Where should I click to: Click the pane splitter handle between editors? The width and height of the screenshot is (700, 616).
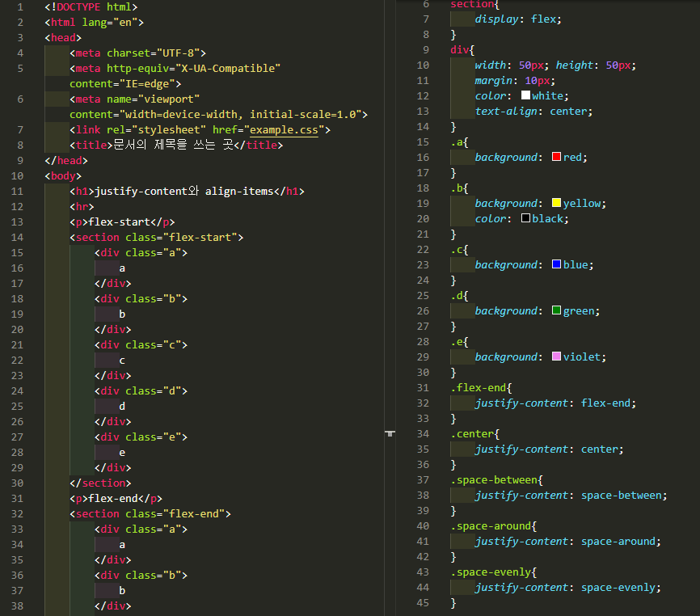(x=390, y=433)
